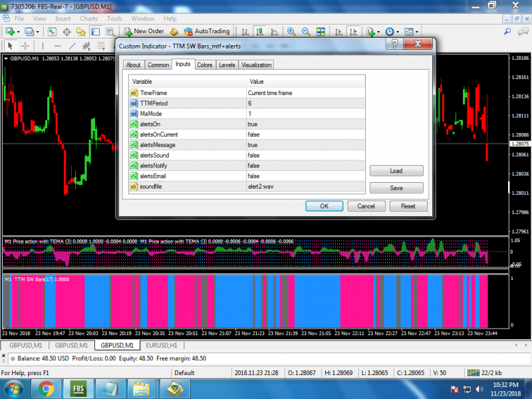
Task: Click the Tile Windows grid icon
Action: [321, 31]
